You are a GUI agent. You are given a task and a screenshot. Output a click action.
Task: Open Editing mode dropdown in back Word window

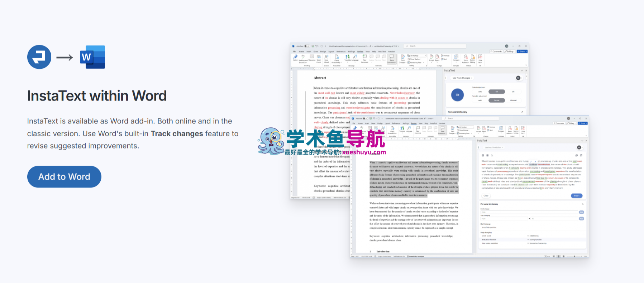tap(510, 52)
